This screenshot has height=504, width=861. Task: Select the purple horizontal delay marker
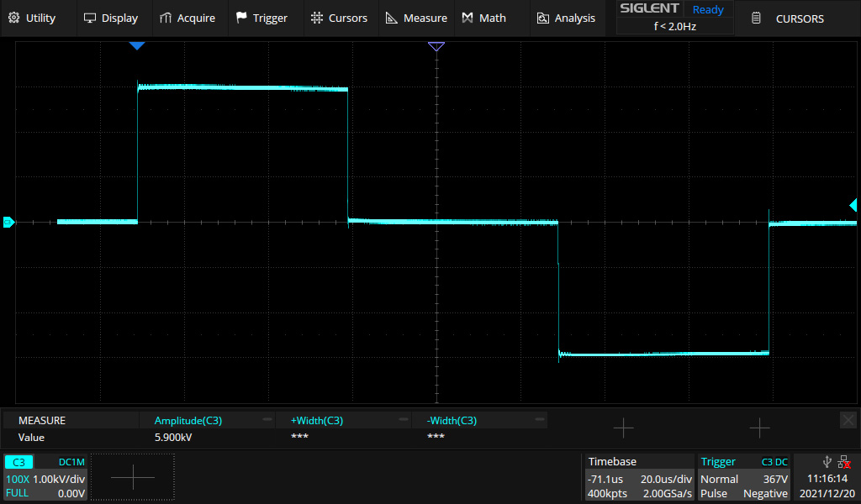click(x=436, y=46)
